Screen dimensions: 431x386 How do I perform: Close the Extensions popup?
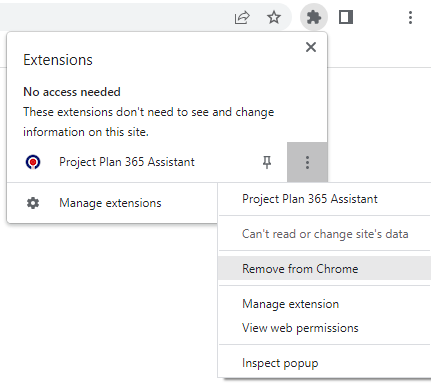[x=311, y=47]
